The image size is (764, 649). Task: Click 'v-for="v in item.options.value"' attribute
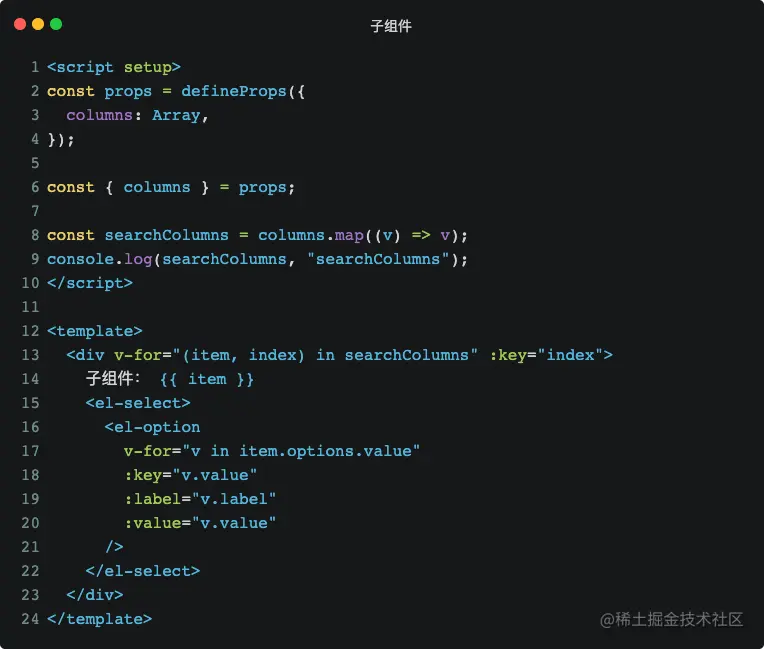[271, 451]
